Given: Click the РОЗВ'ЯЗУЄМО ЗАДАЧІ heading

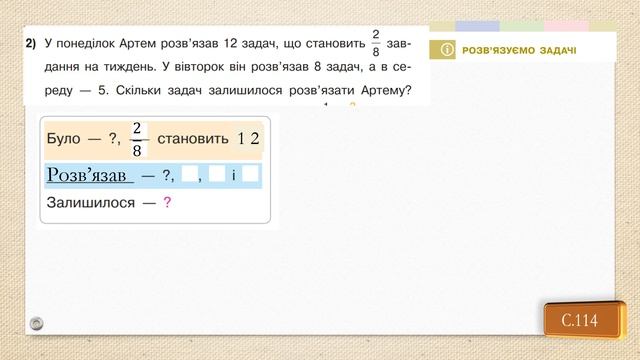Looking at the screenshot, I should [x=519, y=51].
